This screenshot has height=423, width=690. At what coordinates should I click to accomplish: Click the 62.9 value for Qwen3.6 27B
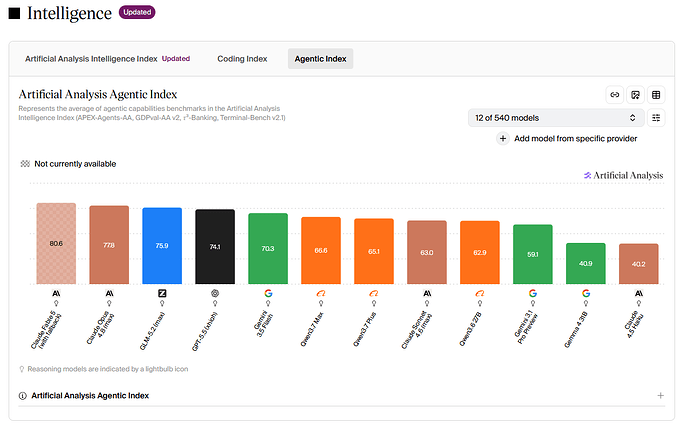tap(480, 253)
